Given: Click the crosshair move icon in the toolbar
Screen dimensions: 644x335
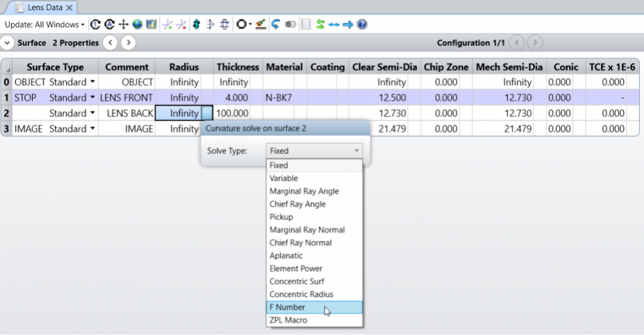Looking at the screenshot, I should (123, 24).
